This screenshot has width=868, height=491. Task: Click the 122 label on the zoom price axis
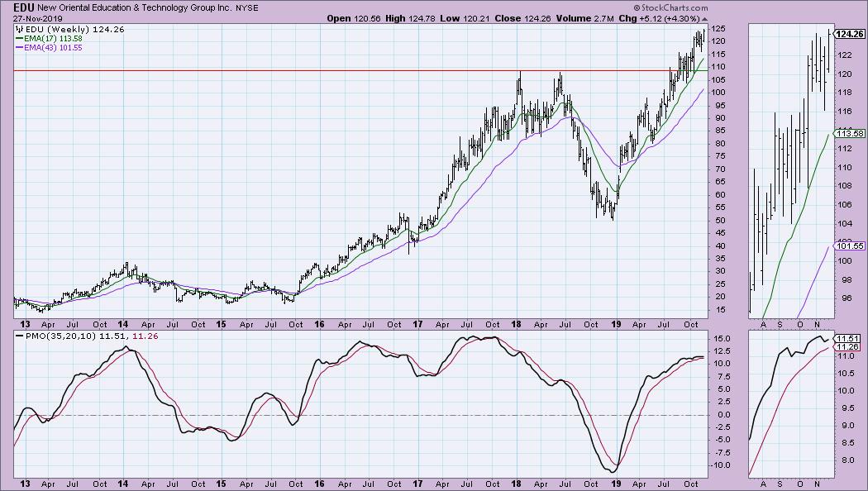(844, 55)
